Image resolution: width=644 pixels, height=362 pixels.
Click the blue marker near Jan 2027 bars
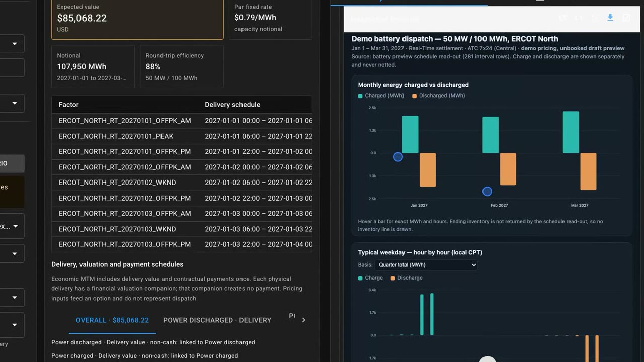(x=398, y=157)
